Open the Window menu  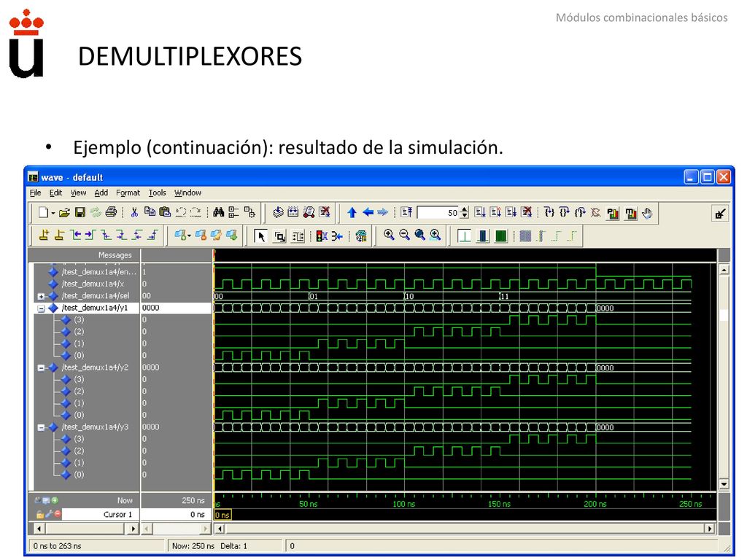187,192
